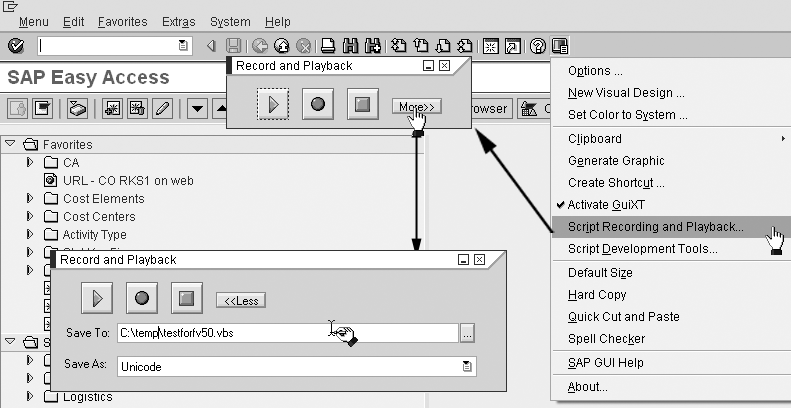Click the SAP Business Workplace inbox icon
This screenshot has width=791, height=408.
pyautogui.click(x=77, y=108)
